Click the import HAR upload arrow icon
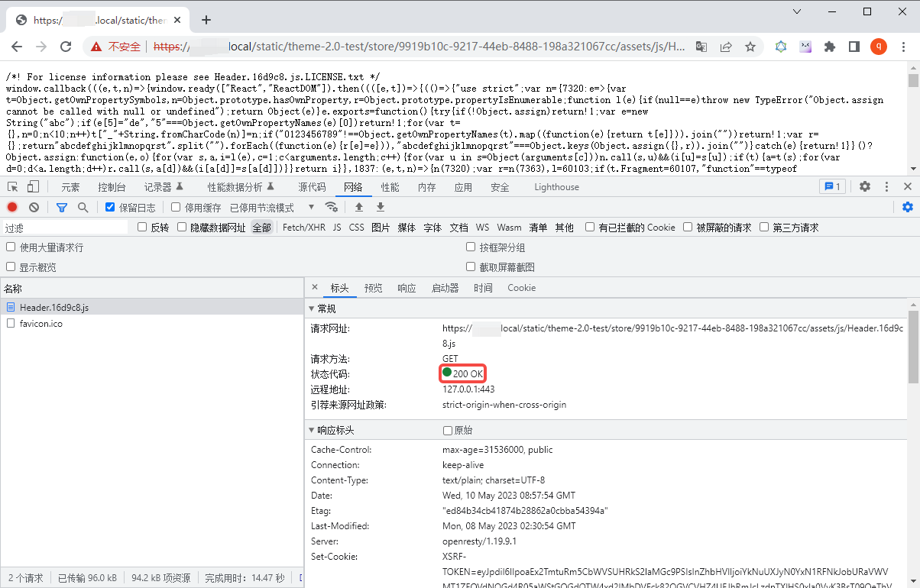This screenshot has height=588, width=920. click(x=359, y=207)
